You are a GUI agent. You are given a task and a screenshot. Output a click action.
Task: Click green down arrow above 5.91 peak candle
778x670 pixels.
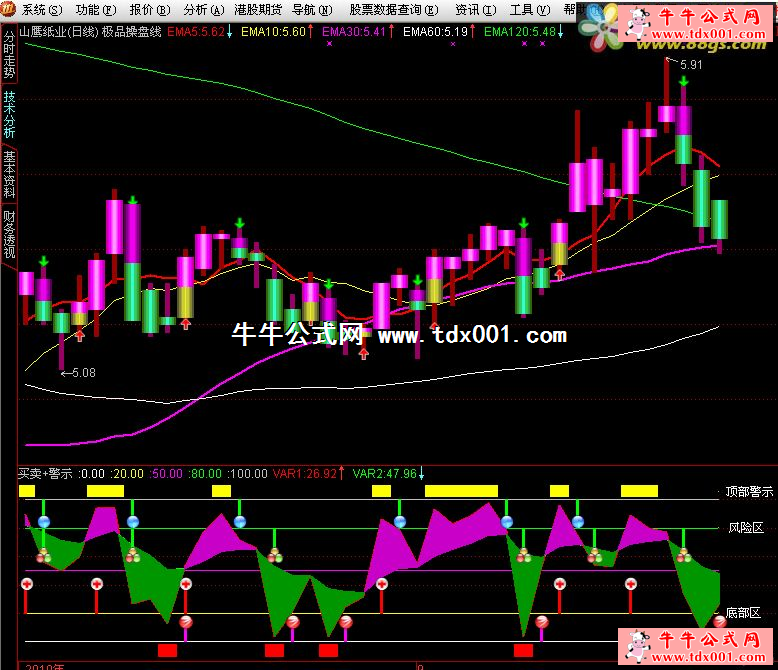(x=683, y=80)
